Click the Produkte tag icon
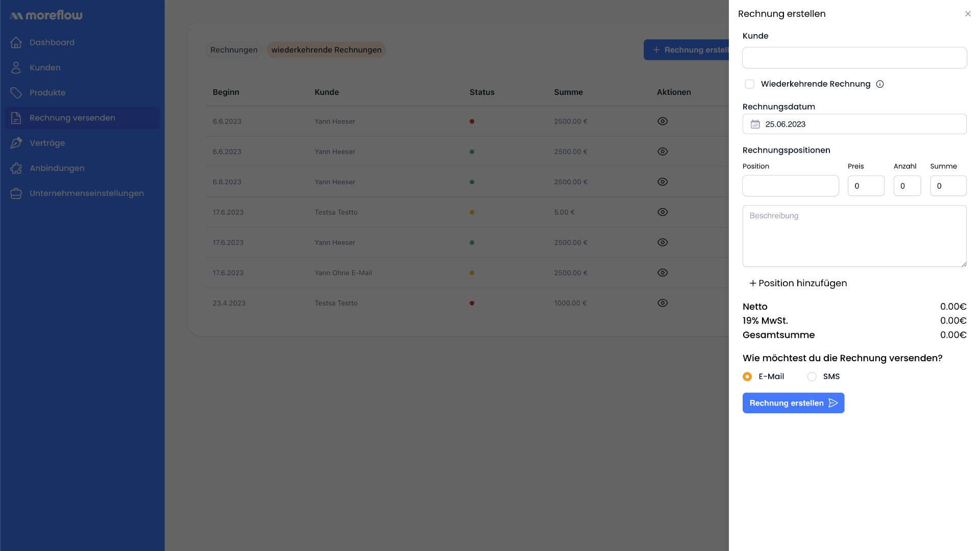 tap(16, 92)
